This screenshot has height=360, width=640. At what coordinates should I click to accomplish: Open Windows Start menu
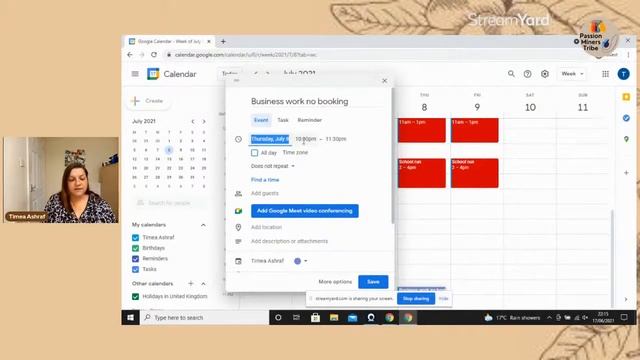click(x=131, y=318)
